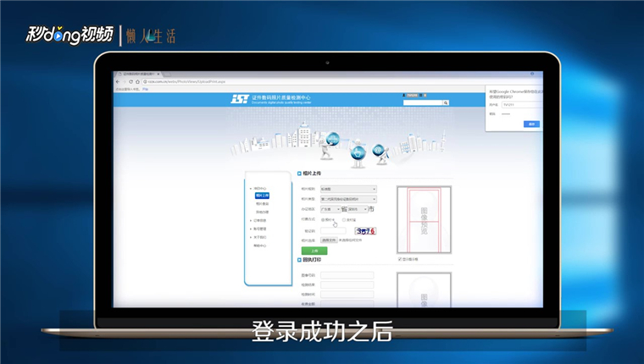The image size is (644, 364).
Task: Click the username label in site header
Action: coord(413,95)
